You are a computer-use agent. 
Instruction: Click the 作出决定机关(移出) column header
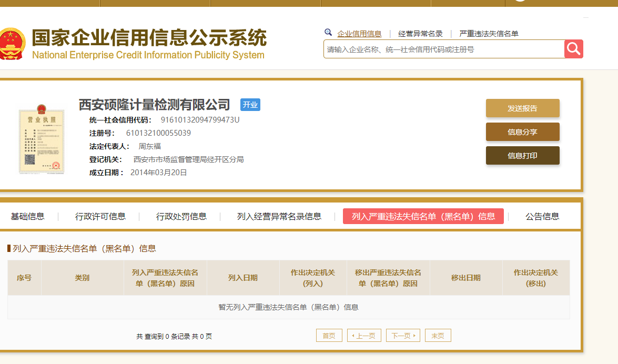pos(536,278)
